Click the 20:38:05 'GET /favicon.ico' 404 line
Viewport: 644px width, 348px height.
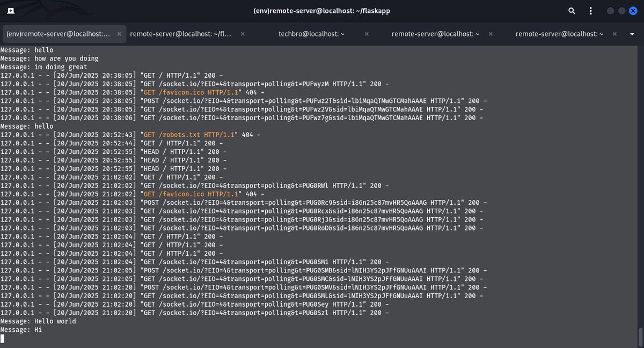pyautogui.click(x=133, y=92)
